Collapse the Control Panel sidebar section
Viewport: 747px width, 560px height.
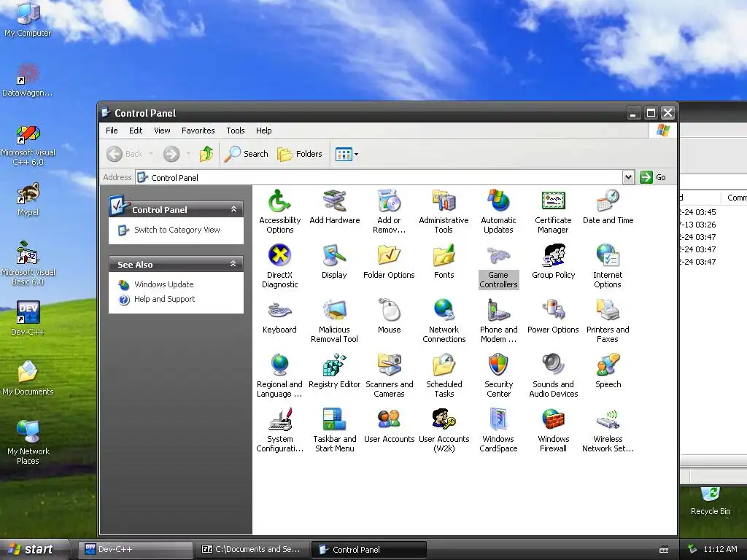pos(233,209)
